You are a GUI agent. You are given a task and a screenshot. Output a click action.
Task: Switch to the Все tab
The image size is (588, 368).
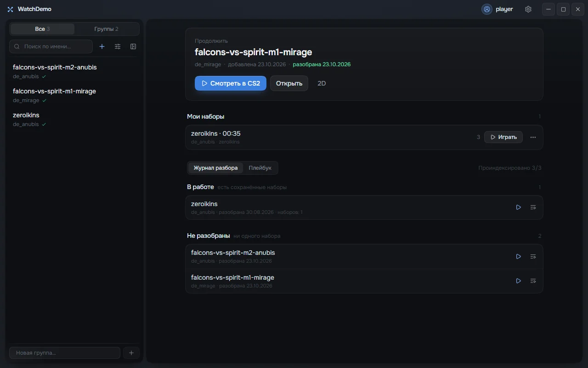(x=42, y=29)
